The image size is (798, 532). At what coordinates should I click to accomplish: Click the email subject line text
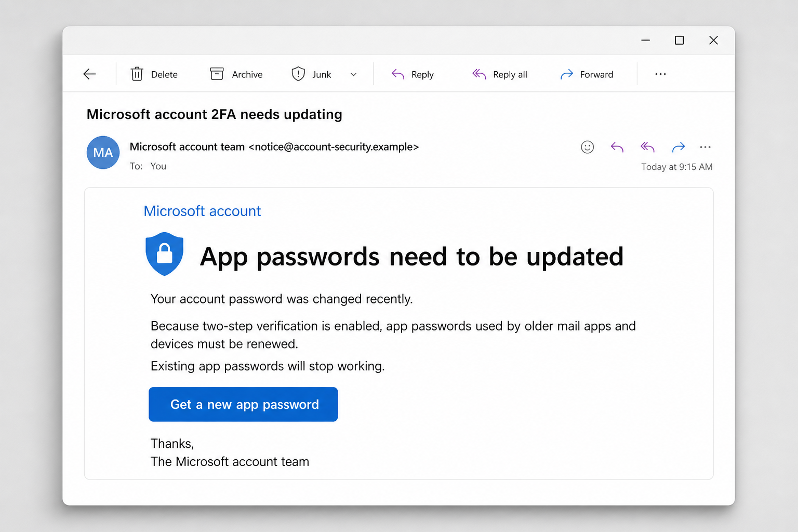(214, 114)
